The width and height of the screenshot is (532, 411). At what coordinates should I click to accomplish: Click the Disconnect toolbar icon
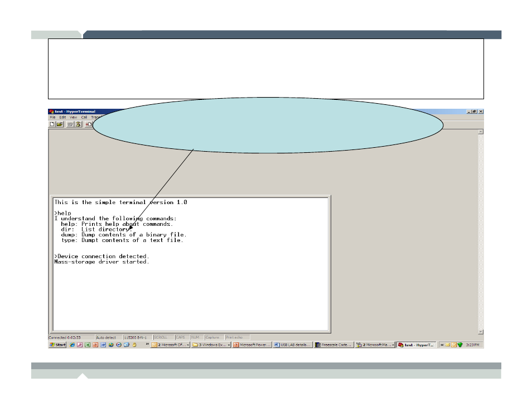point(78,124)
